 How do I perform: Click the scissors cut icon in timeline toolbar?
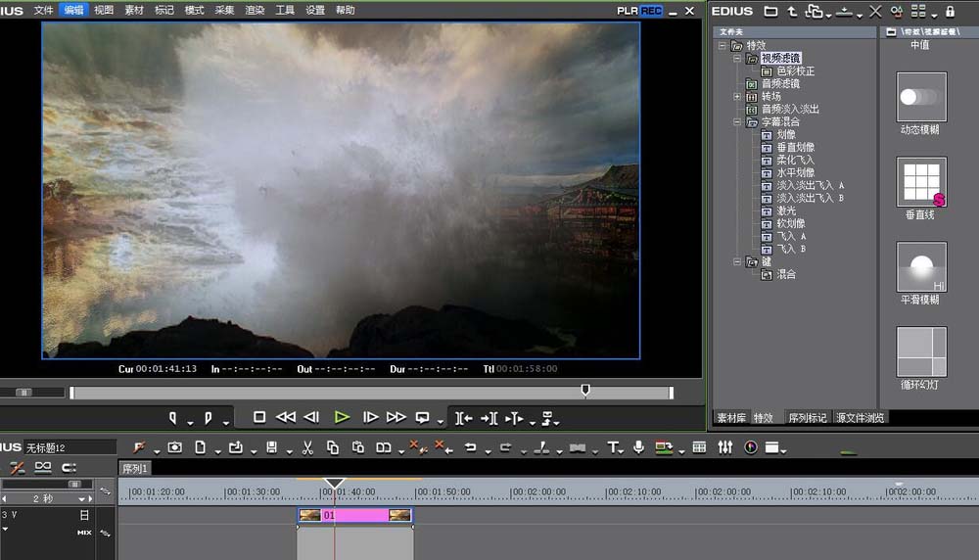point(307,447)
